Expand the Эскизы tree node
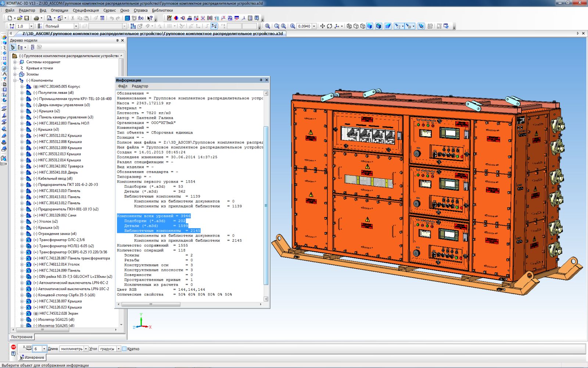The height and width of the screenshot is (368, 588). point(15,74)
